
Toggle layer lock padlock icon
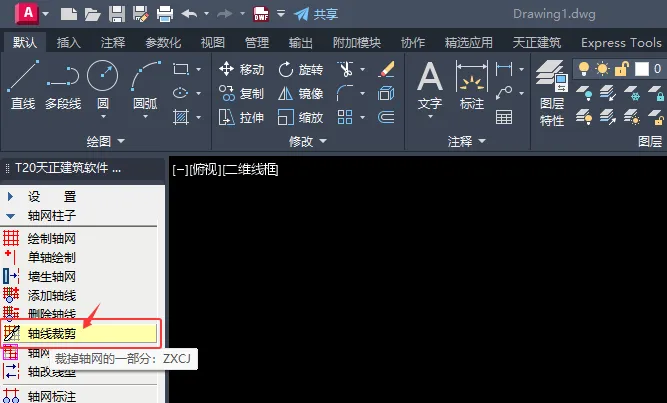point(622,69)
